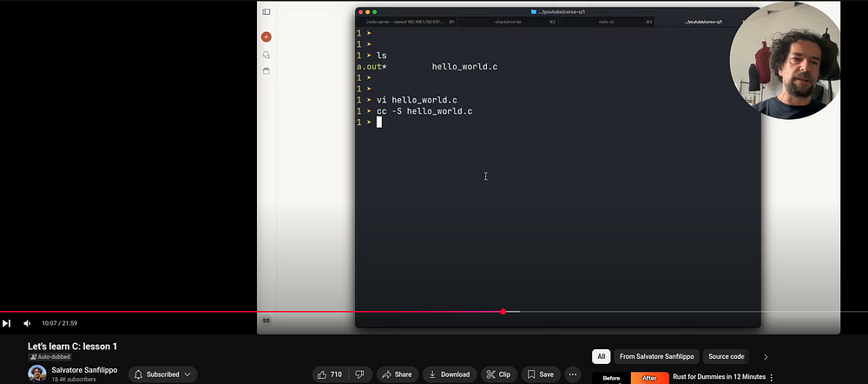
Task: Open the Rust for Dummies Before/After thumbnail
Action: (630, 379)
